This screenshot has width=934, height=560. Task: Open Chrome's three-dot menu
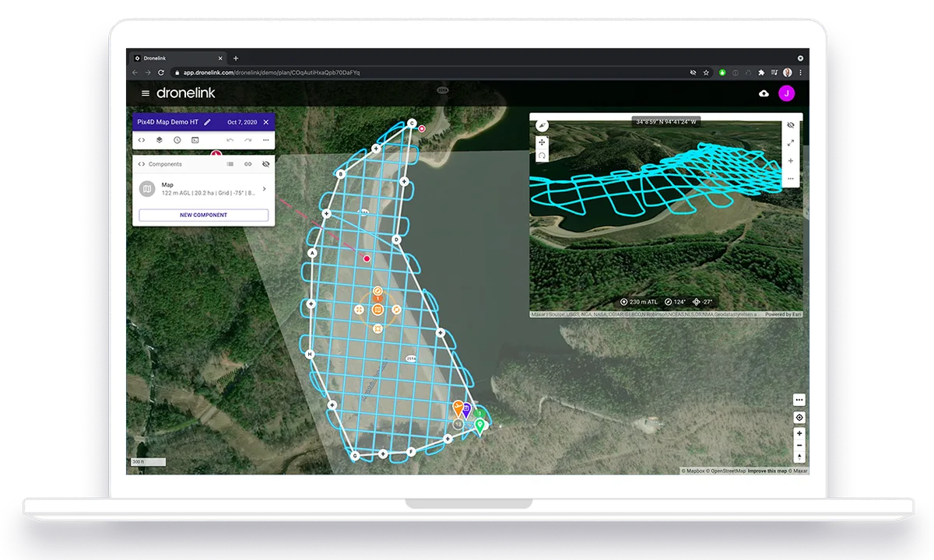[x=800, y=72]
